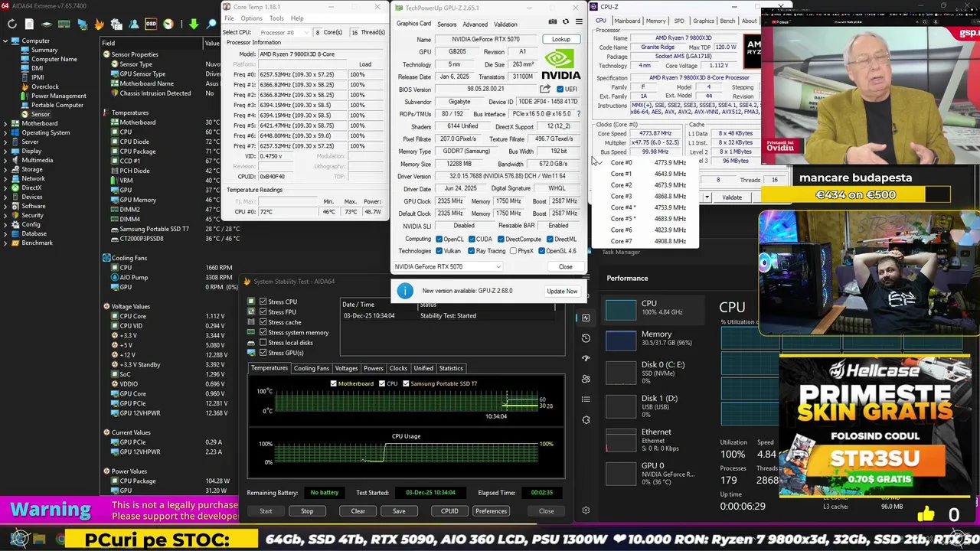980x551 pixels.
Task: Open the Core Temp Tools menu
Action: (276, 18)
